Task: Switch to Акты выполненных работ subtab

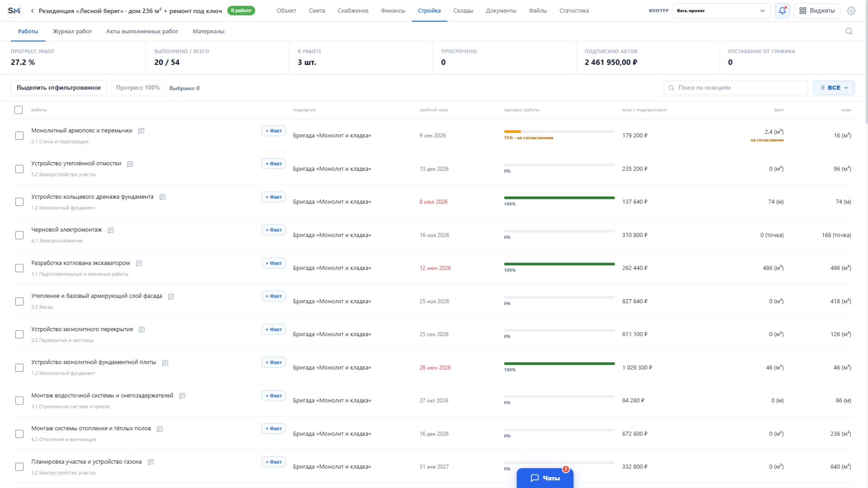Action: pos(142,32)
